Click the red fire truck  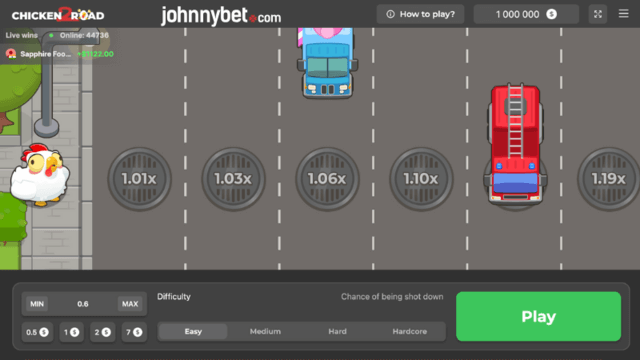(x=515, y=144)
